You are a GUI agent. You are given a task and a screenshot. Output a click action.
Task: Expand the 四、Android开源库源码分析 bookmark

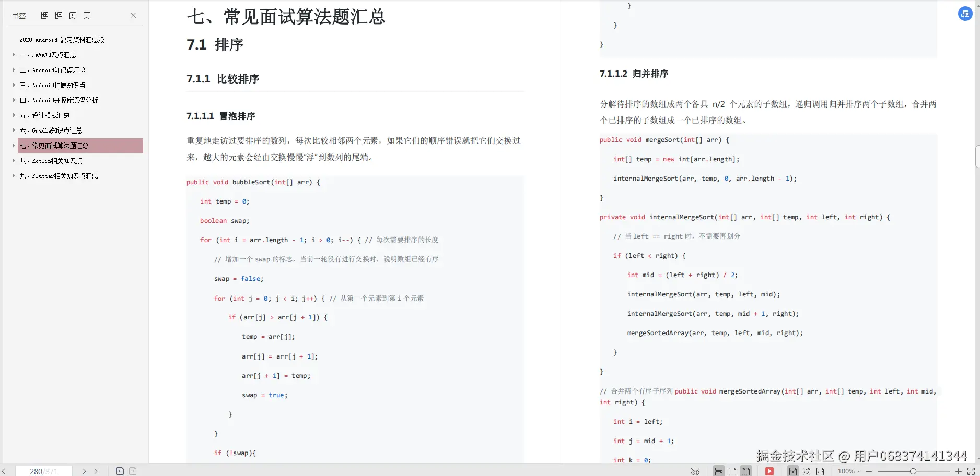click(x=14, y=100)
